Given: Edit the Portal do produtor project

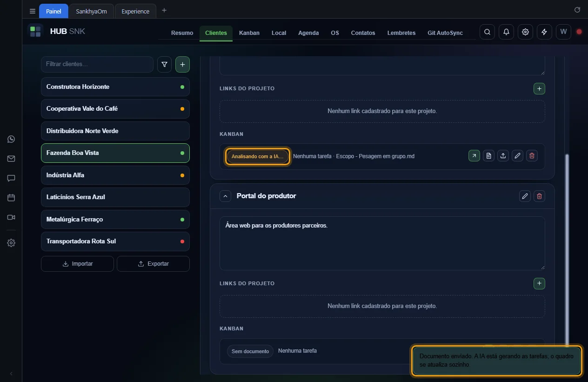Looking at the screenshot, I should [525, 196].
